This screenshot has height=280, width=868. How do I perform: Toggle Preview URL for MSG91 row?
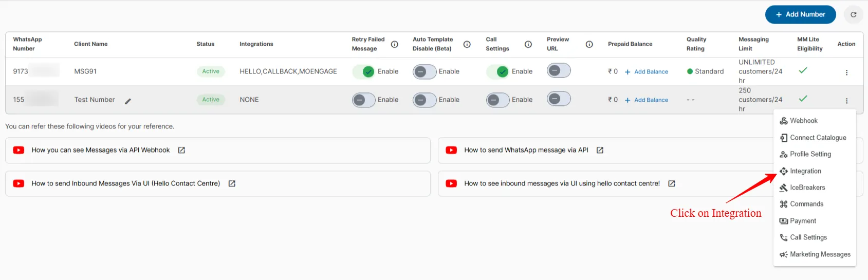559,70
